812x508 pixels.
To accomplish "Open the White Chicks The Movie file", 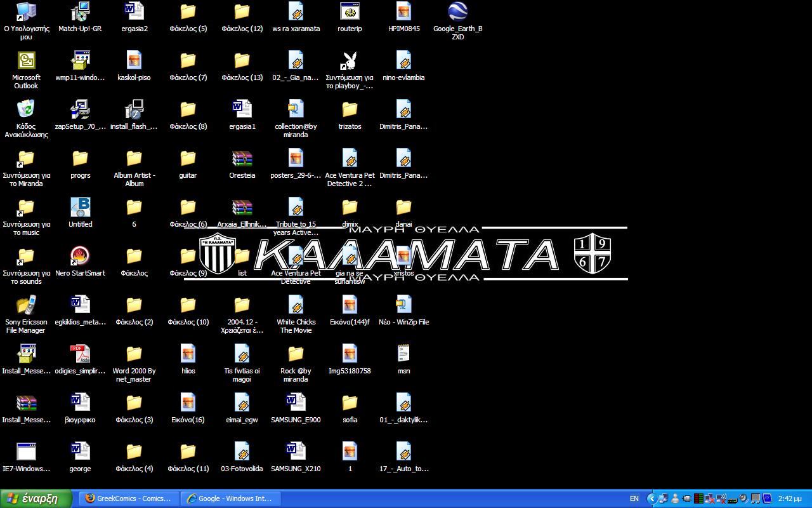I will point(296,305).
